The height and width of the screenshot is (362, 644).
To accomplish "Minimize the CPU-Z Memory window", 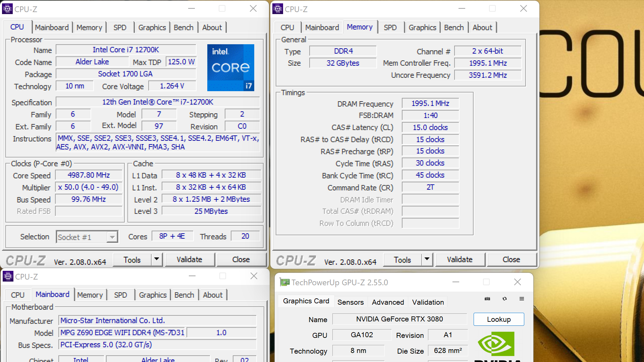I will 462,8.
